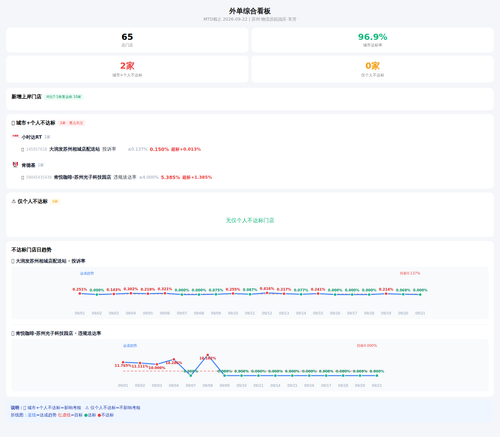500x437 pixels.
Task: Click the warning icon beside 仅个人不达标
Action: pyautogui.click(x=14, y=201)
